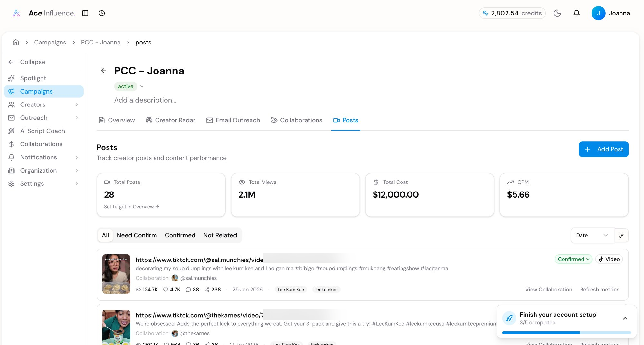Open AI Script Coach in sidebar
The width and height of the screenshot is (644, 345).
pos(43,131)
